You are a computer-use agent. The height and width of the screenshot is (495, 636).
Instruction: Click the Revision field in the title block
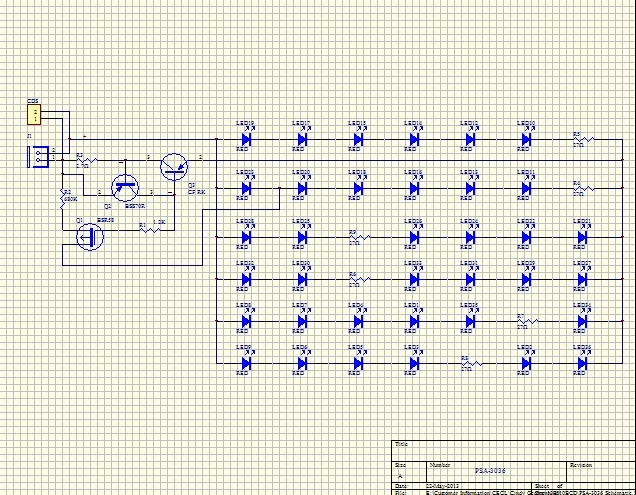pos(581,465)
